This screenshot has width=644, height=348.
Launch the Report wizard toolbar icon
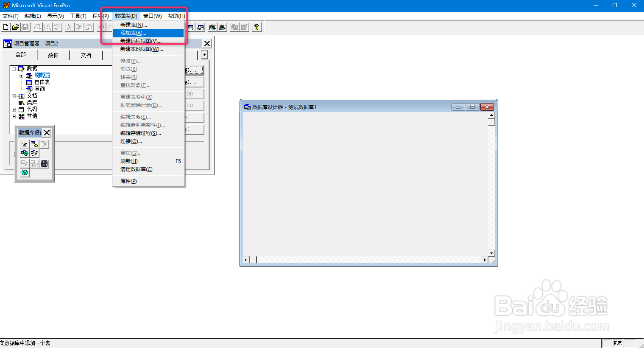[223, 27]
